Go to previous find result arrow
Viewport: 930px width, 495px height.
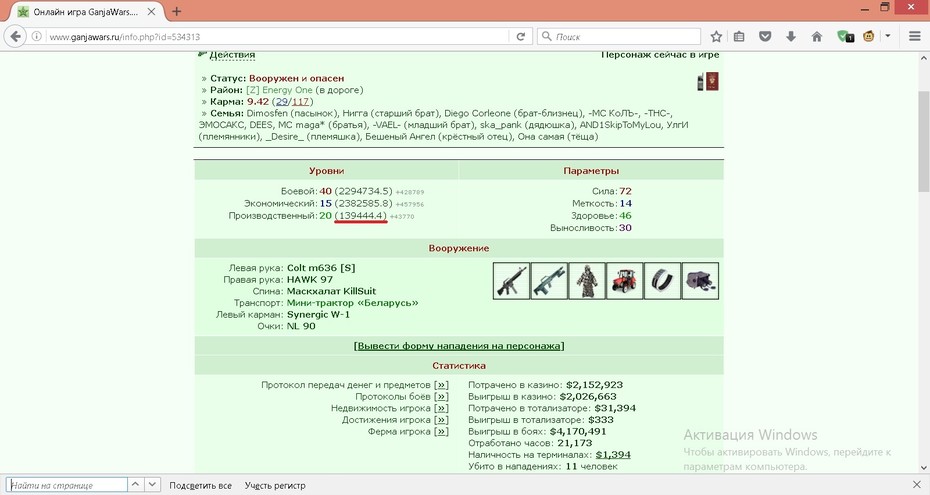point(135,484)
